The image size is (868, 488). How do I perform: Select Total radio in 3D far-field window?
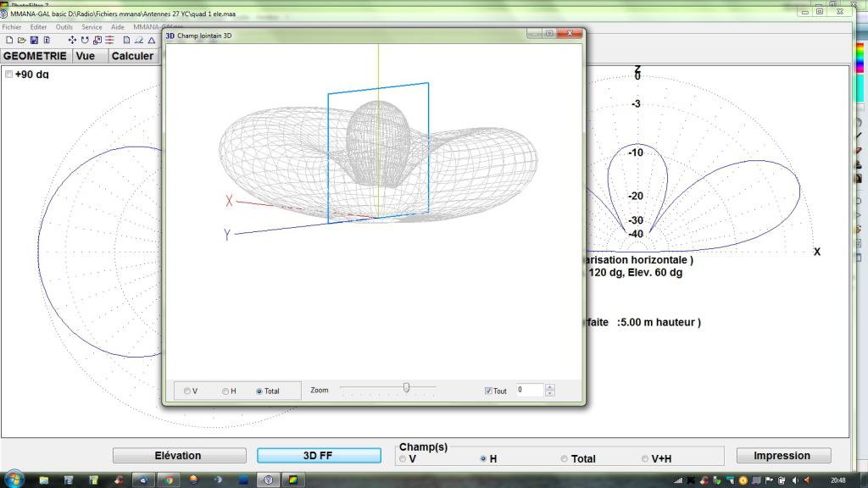[259, 391]
